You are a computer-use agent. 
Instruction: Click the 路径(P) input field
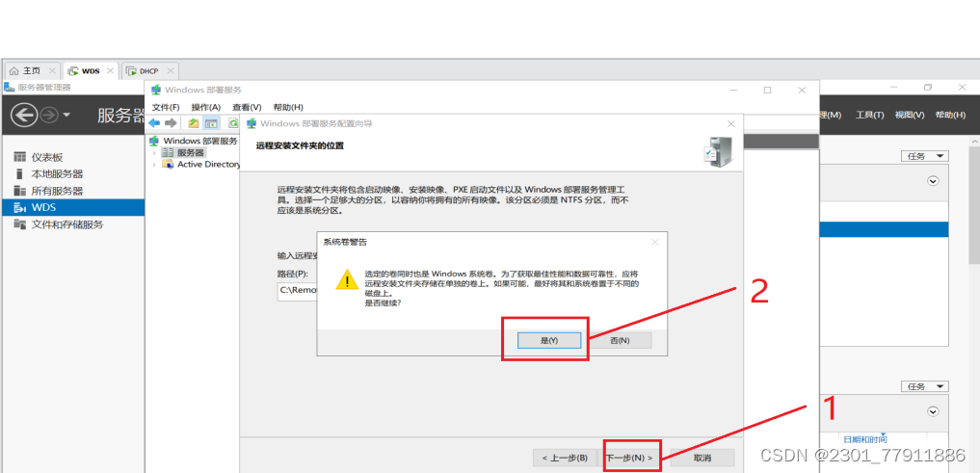(x=297, y=291)
